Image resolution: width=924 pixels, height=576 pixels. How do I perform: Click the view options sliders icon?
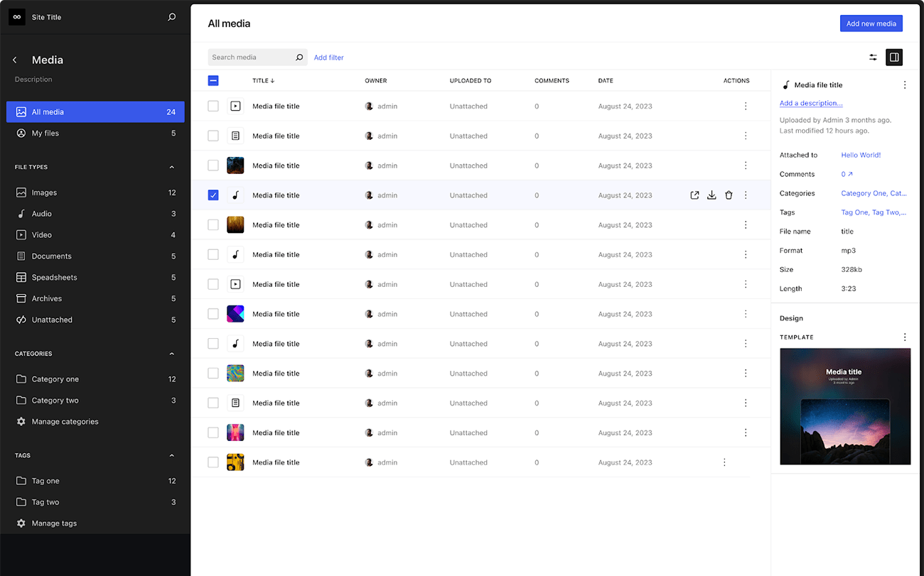click(873, 58)
